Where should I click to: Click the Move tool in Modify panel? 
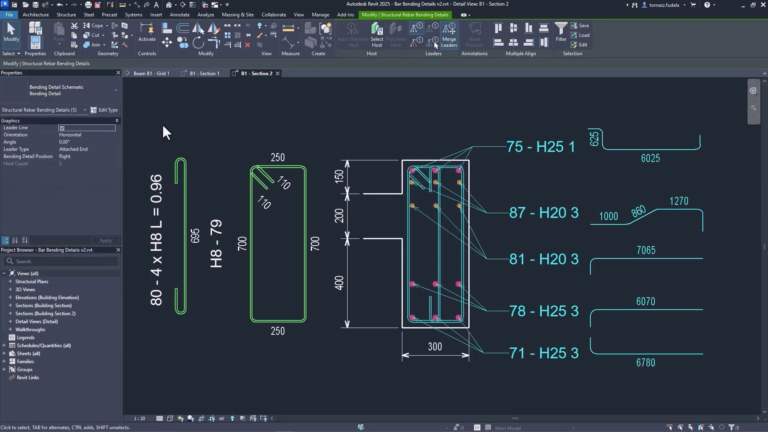[x=167, y=43]
